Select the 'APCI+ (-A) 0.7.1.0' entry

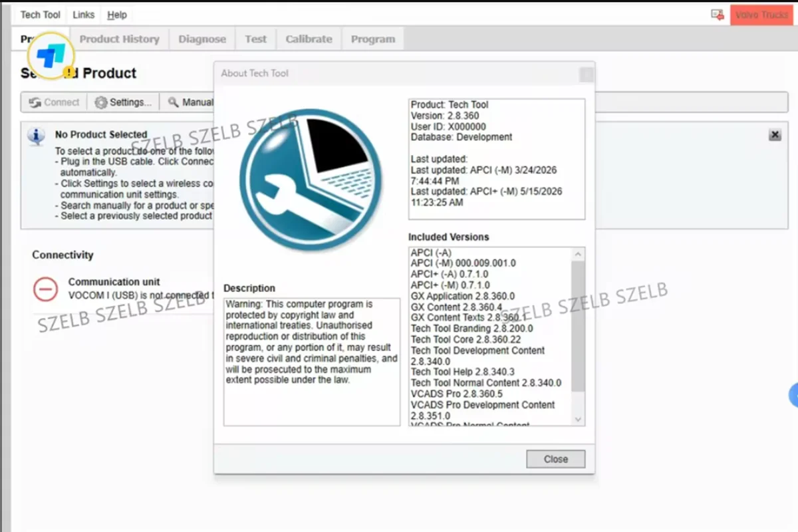450,274
